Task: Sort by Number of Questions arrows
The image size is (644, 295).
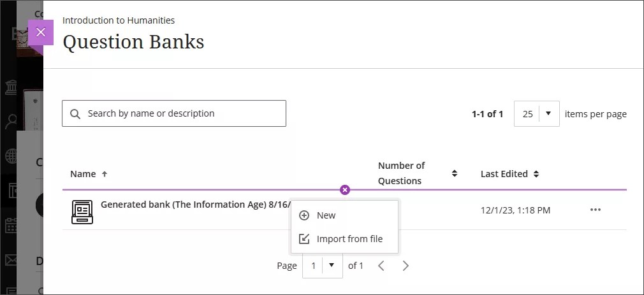Action: pyautogui.click(x=455, y=173)
